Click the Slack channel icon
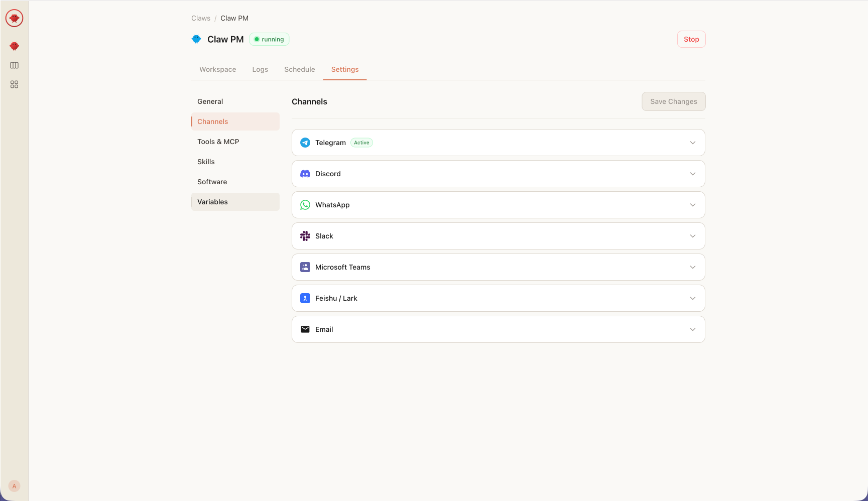This screenshot has height=501, width=868. pyautogui.click(x=305, y=236)
